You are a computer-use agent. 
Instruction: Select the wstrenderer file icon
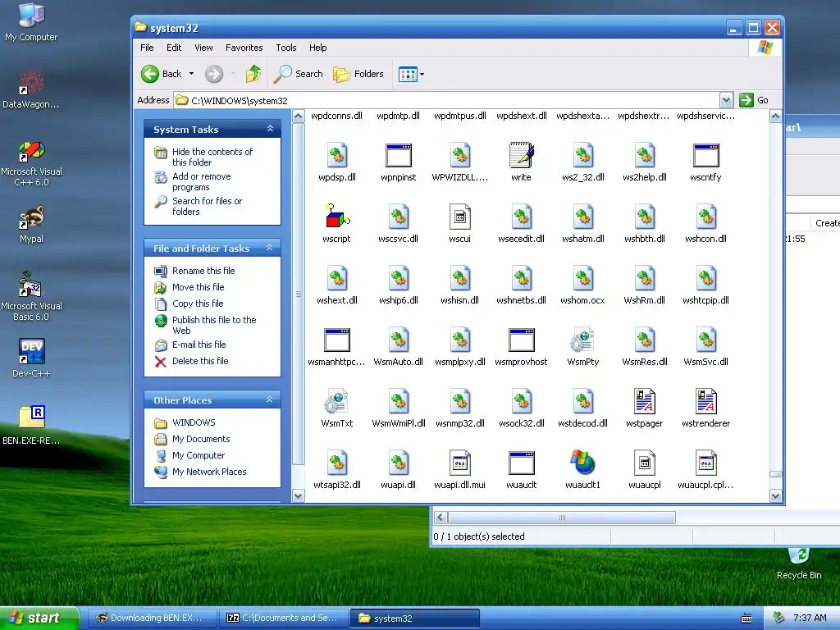tap(706, 400)
